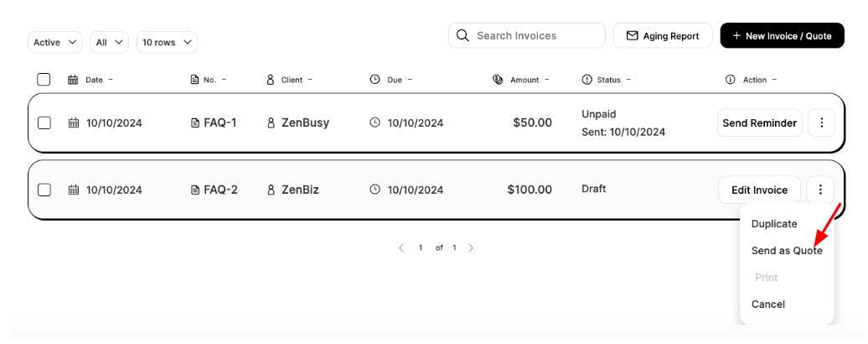Open the Active status filter dropdown

[55, 42]
